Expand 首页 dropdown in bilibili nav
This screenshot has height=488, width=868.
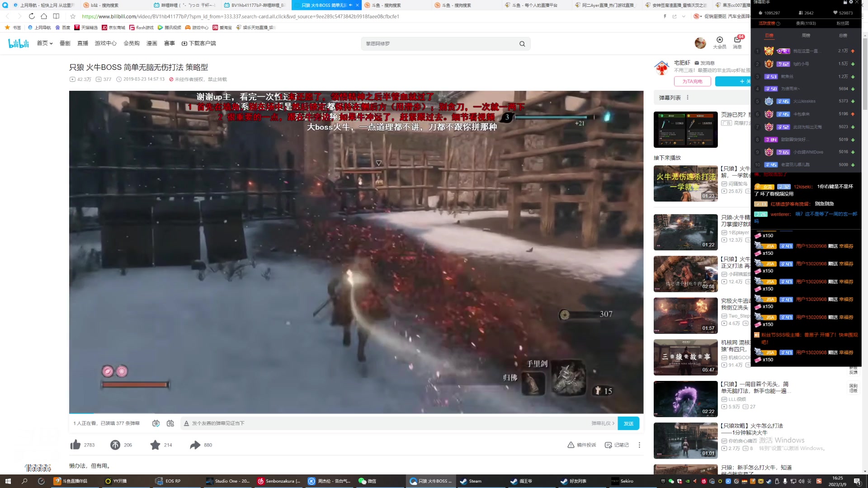point(45,43)
